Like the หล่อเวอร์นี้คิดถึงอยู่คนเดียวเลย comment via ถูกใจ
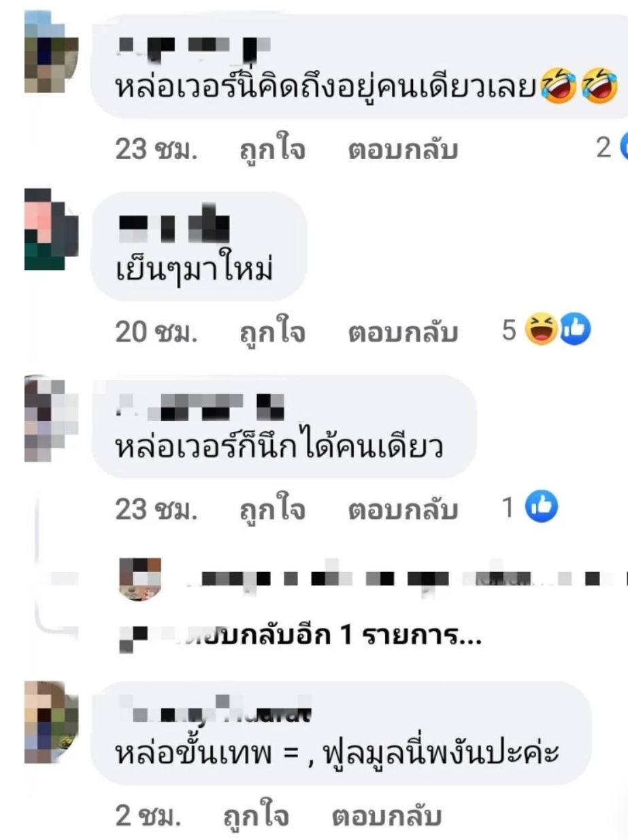The width and height of the screenshot is (628, 840). click(x=265, y=150)
